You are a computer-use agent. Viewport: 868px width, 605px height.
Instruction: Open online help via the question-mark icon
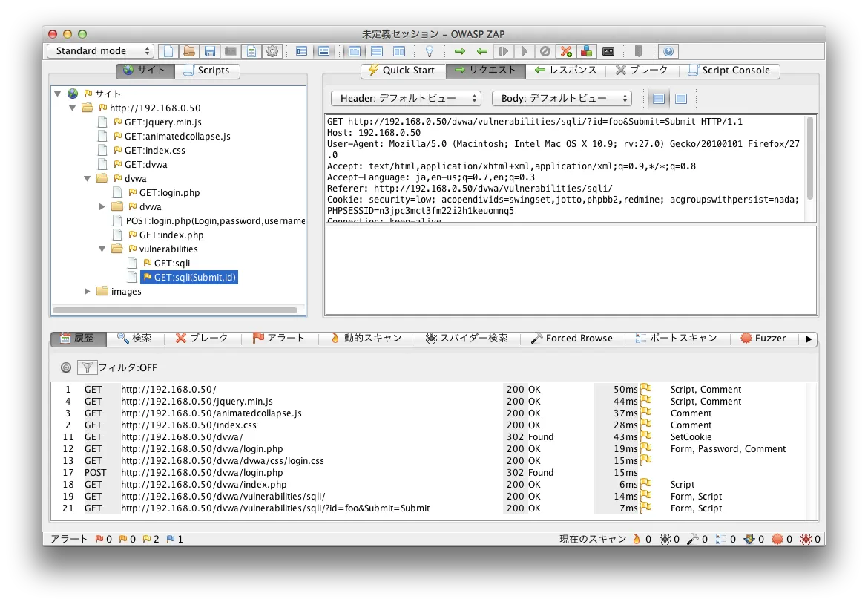click(x=668, y=50)
